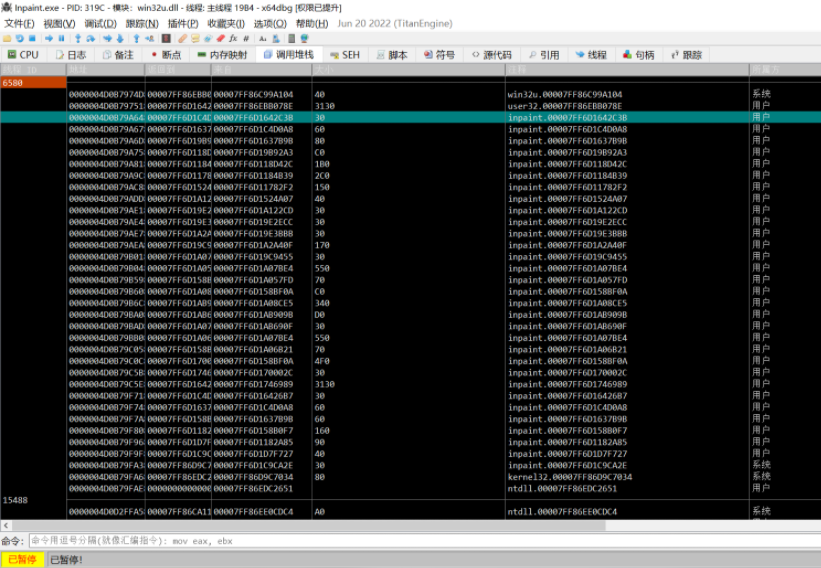Select thread ID 15488 cell

click(33, 500)
